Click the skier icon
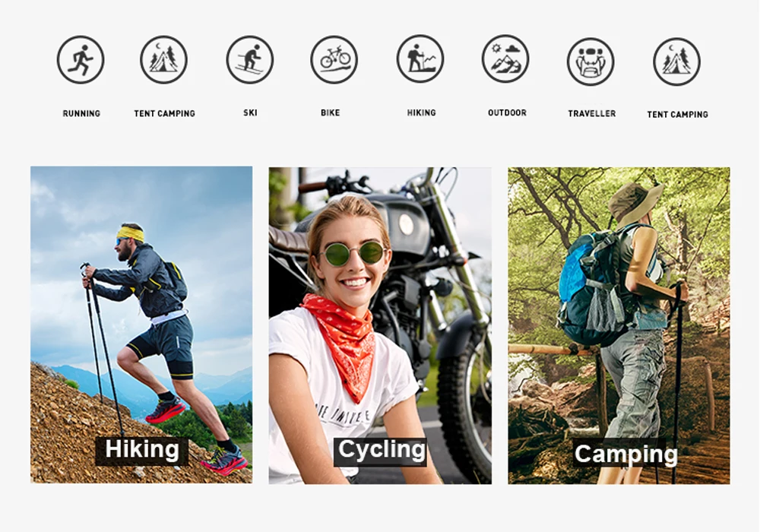760x532 pixels. tap(250, 59)
